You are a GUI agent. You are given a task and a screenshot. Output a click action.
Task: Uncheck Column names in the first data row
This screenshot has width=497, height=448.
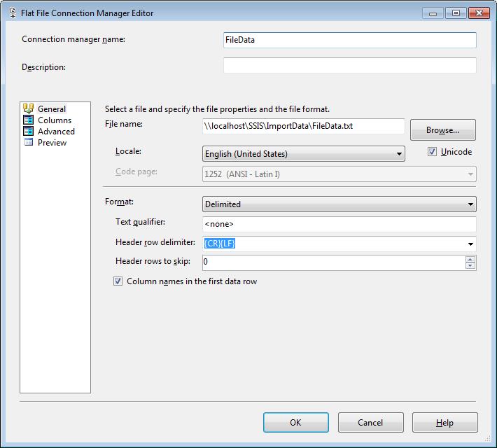(x=118, y=281)
